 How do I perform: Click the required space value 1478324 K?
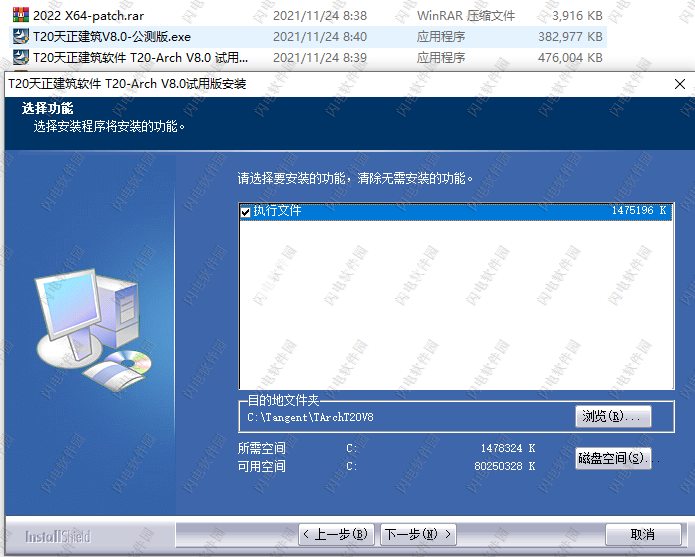point(508,448)
